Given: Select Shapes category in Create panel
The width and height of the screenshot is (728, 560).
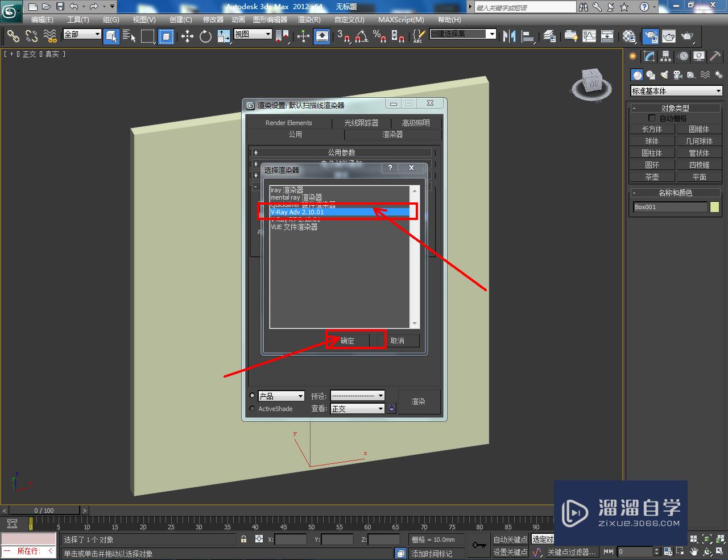Looking at the screenshot, I should pos(651,74).
